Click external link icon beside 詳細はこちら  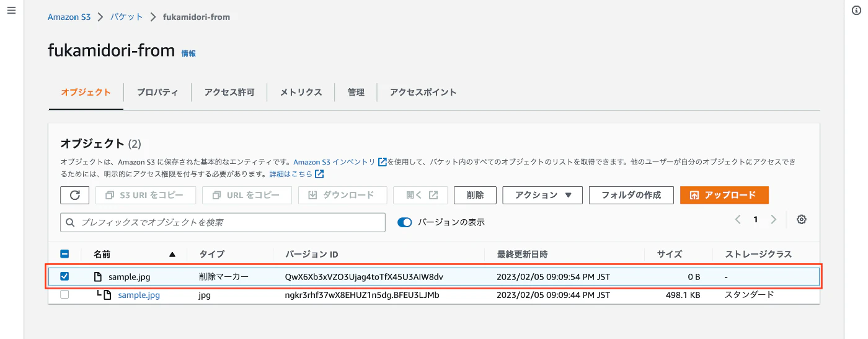click(319, 174)
